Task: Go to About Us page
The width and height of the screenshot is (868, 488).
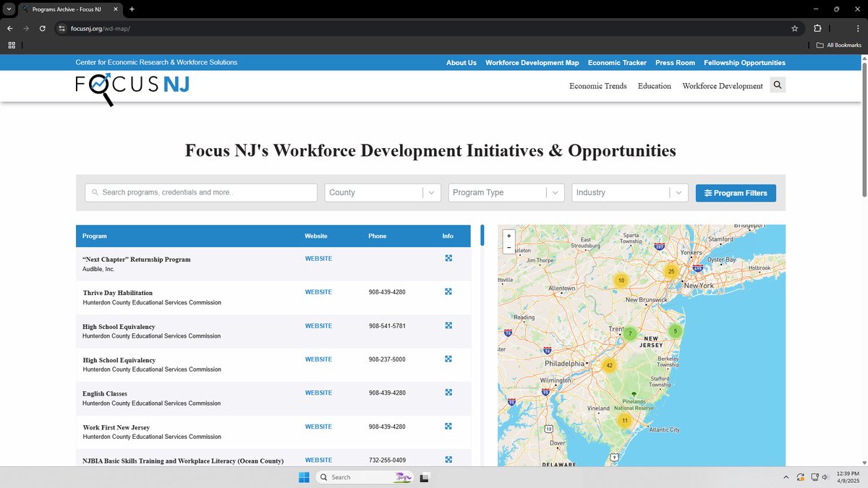Action: (x=461, y=63)
